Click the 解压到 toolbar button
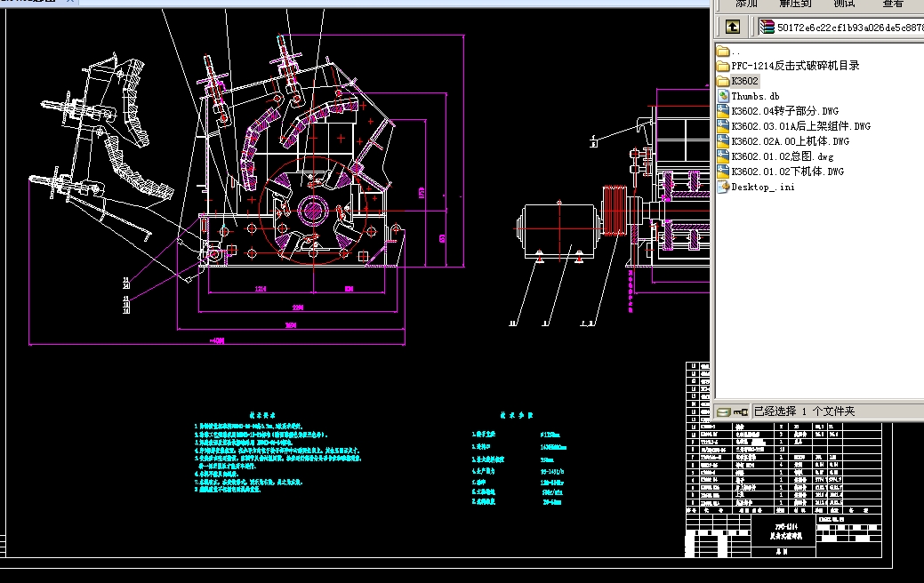This screenshot has height=583, width=924. (x=795, y=4)
